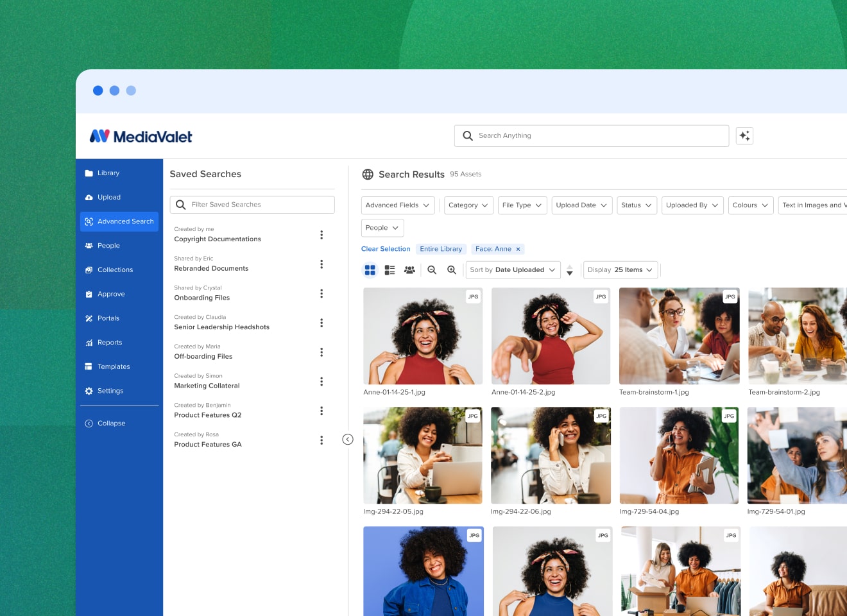
Task: Open thumbnail Anne-01-14-25-2.jpg
Action: click(x=551, y=336)
